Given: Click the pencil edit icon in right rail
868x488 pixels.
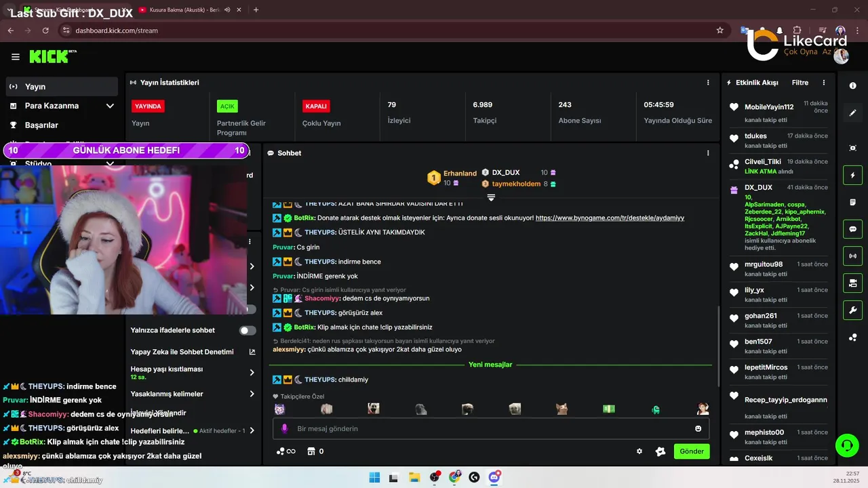Looking at the screenshot, I should (853, 113).
